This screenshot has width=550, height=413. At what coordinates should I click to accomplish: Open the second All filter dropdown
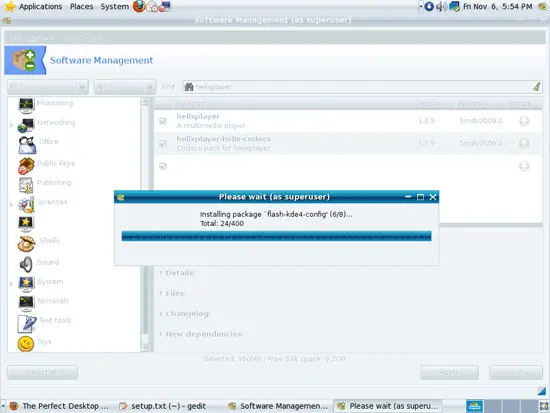[x=125, y=87]
